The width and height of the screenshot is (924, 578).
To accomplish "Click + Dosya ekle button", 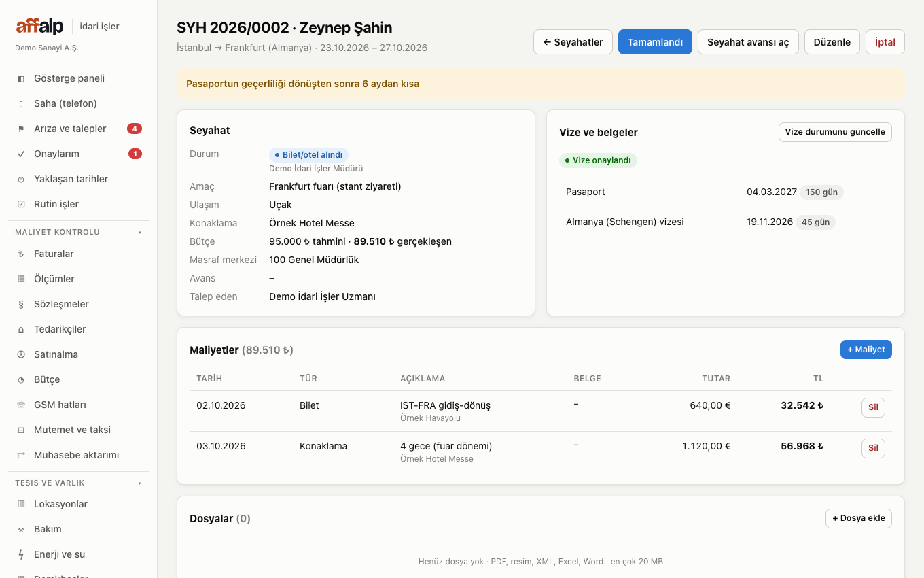I will tap(859, 518).
